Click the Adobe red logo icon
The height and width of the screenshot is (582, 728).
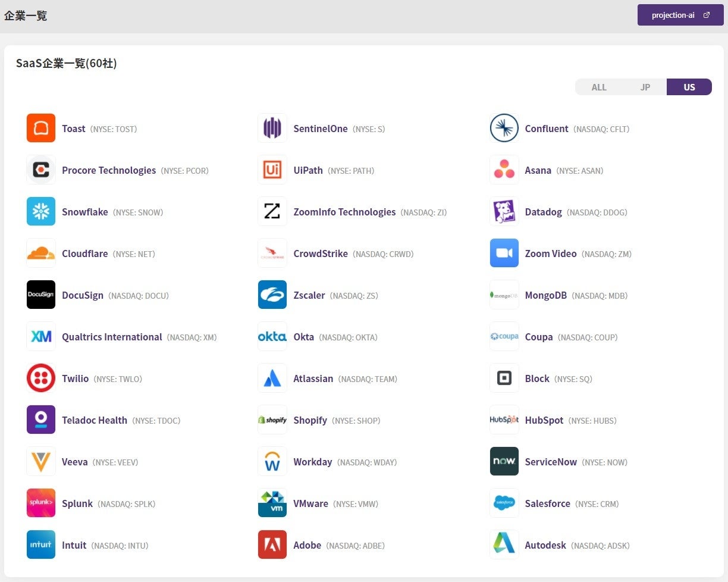(x=272, y=545)
